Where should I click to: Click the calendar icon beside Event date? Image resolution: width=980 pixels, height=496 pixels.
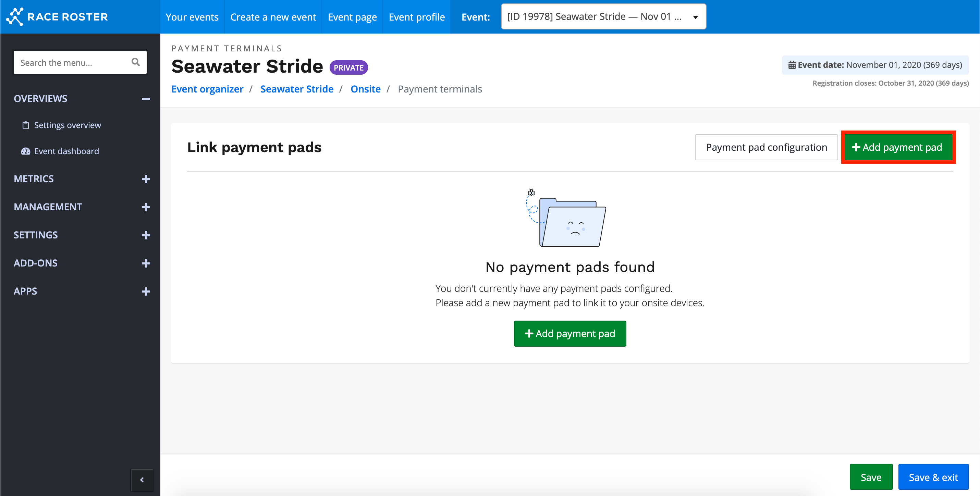click(792, 65)
